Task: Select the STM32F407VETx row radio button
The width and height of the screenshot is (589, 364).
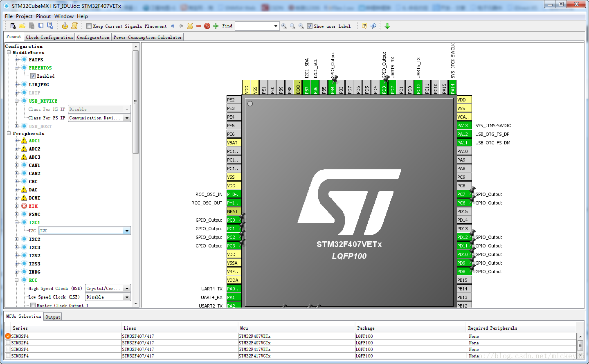Action: (x=8, y=336)
